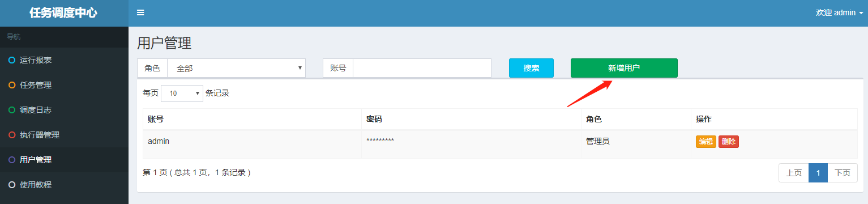Click the orange circle icon beside 任务管理
Screen dimensions: 868x204
(12, 85)
